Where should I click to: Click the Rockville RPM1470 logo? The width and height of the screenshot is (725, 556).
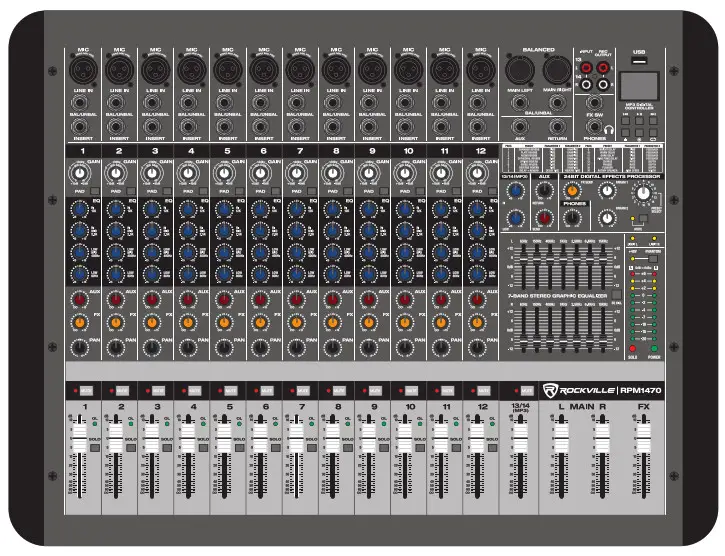(x=602, y=390)
